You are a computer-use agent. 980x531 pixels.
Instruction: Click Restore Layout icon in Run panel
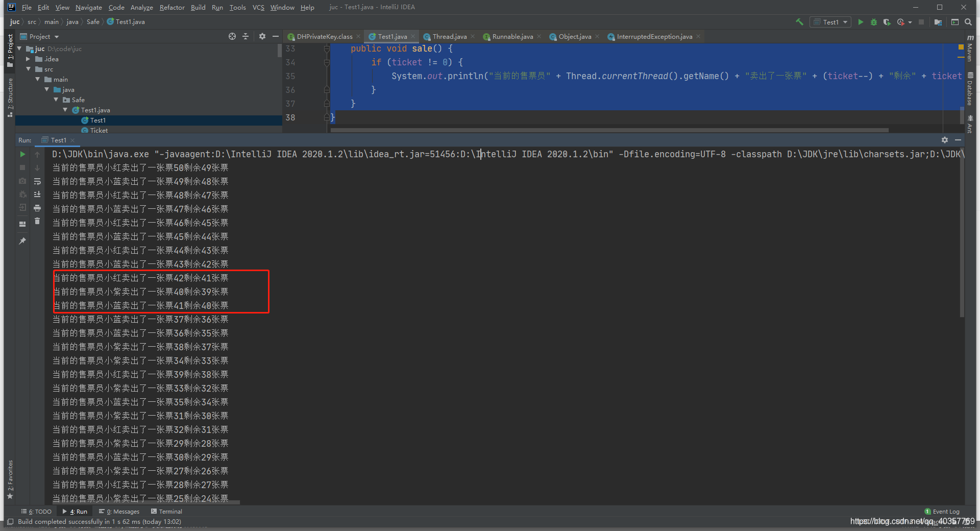[x=22, y=224]
